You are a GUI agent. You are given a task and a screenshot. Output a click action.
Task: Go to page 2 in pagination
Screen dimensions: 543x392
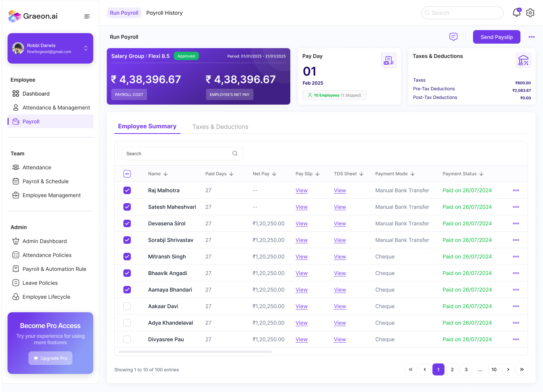(x=452, y=369)
